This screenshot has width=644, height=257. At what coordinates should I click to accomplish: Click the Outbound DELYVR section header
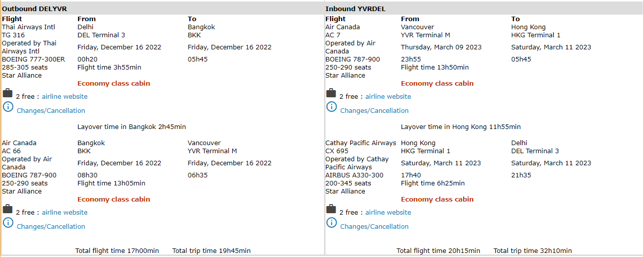34,9
